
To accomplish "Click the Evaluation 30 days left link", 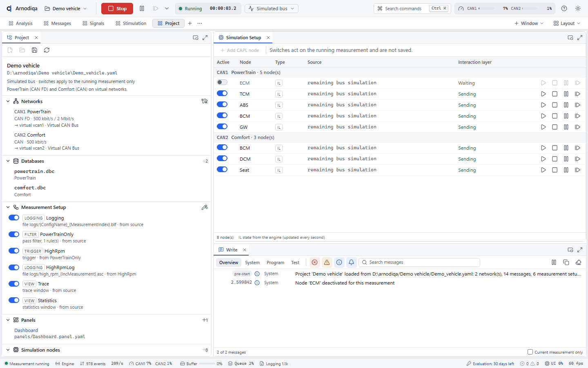I will point(490,364).
